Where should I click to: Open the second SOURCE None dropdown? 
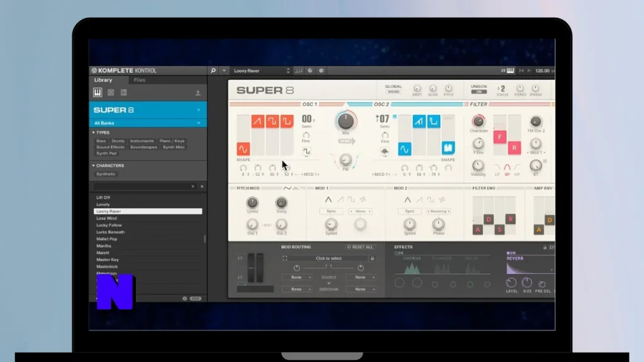[x=360, y=277]
